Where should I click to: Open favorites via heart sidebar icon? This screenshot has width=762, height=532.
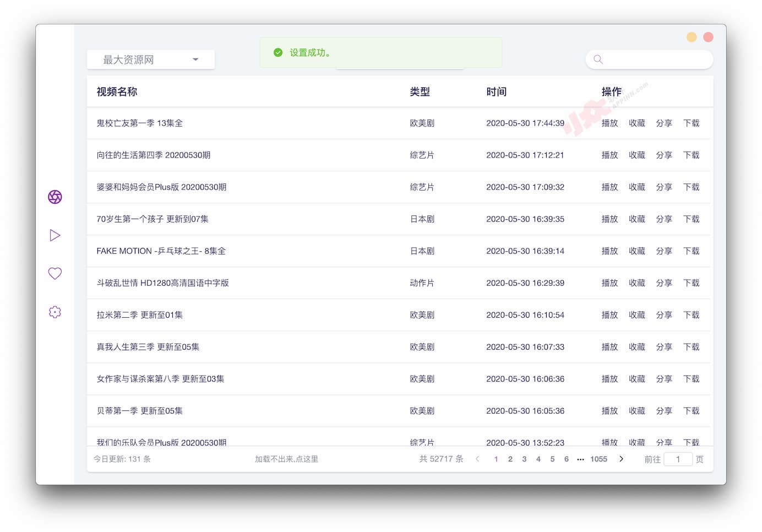pyautogui.click(x=55, y=273)
